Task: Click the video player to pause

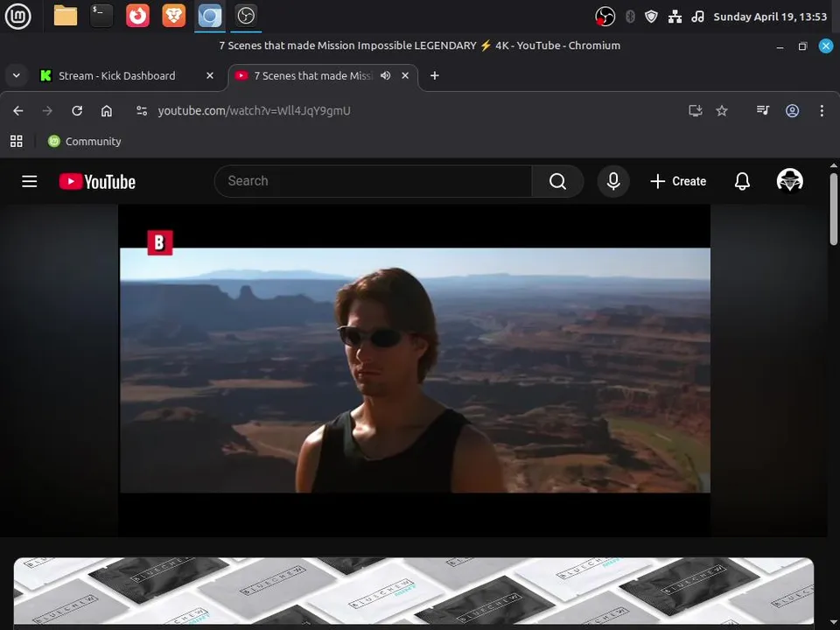Action: [415, 369]
